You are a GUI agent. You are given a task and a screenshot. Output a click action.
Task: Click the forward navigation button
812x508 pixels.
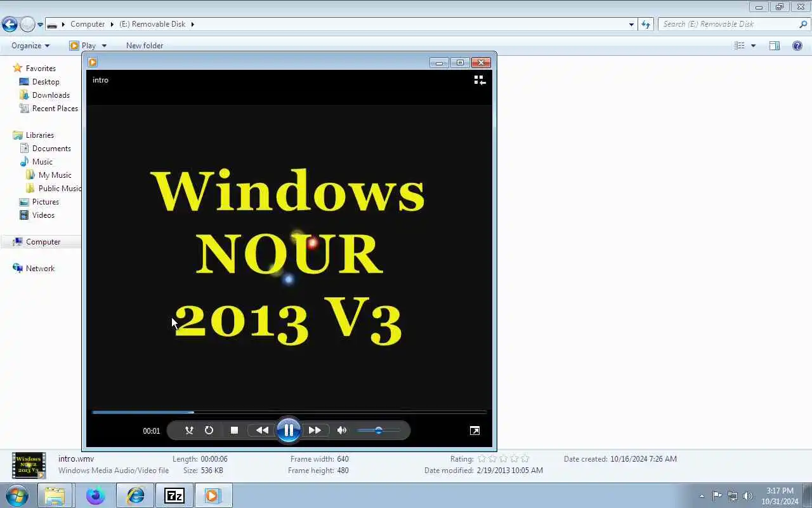pos(27,24)
